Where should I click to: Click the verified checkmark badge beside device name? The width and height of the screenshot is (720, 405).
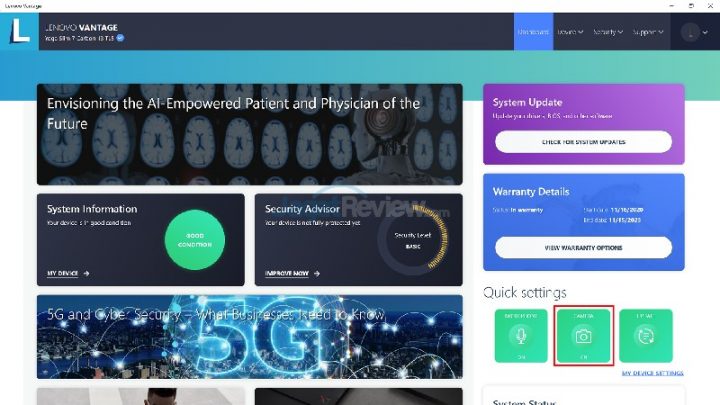tap(120, 38)
